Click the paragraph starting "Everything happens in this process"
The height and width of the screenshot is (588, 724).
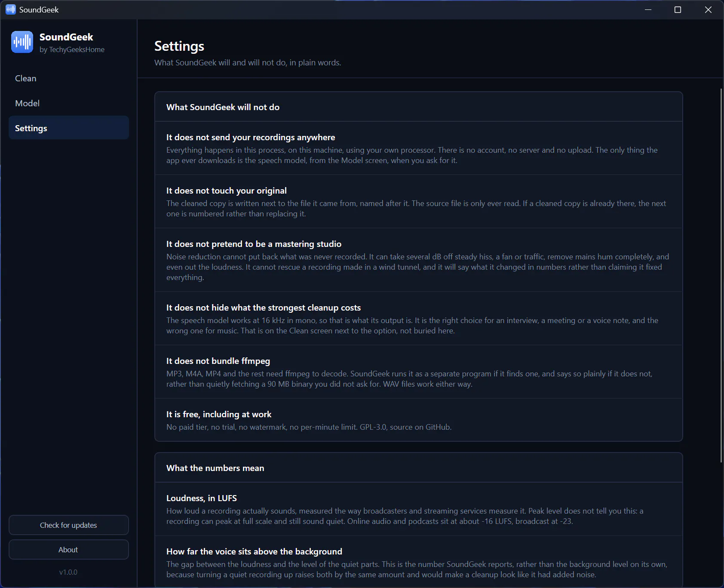[412, 155]
